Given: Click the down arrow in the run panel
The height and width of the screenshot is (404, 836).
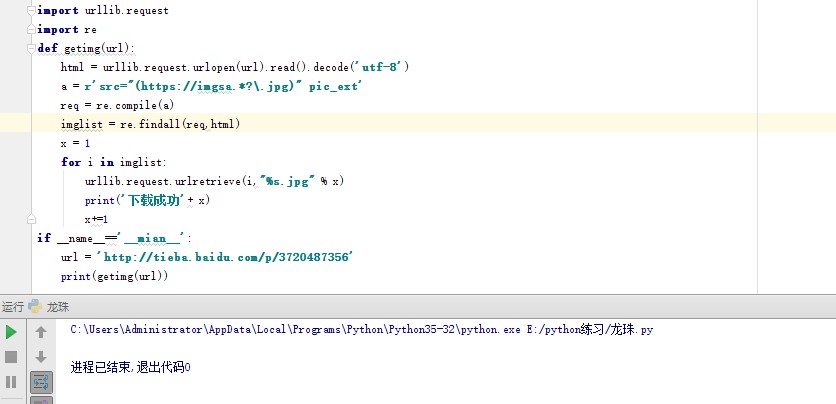Looking at the screenshot, I should pyautogui.click(x=41, y=356).
